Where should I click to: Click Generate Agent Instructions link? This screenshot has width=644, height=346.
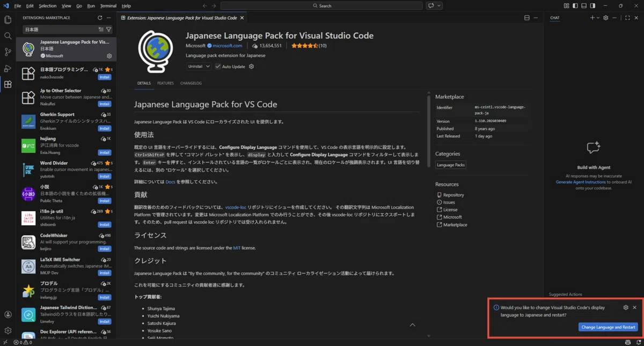coord(581,182)
